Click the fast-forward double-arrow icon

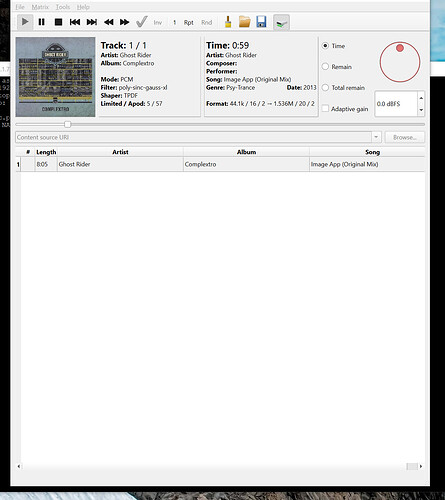tap(125, 22)
